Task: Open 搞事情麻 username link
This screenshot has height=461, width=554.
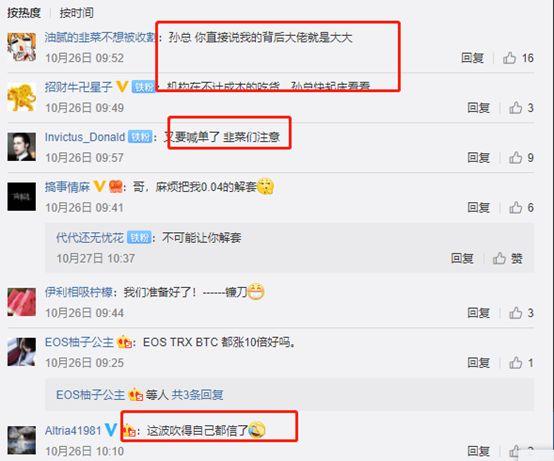Action: point(67,187)
